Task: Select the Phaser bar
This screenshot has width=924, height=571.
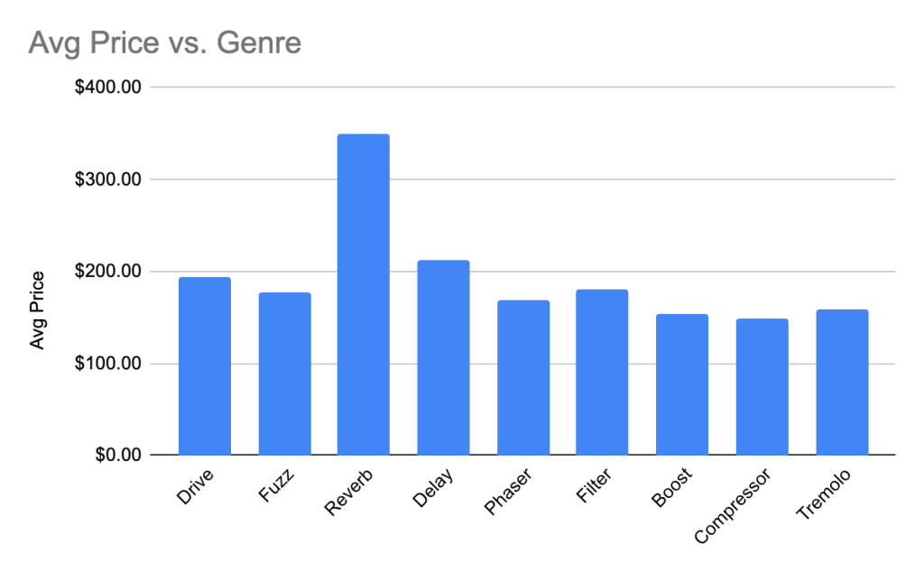Action: (x=523, y=377)
